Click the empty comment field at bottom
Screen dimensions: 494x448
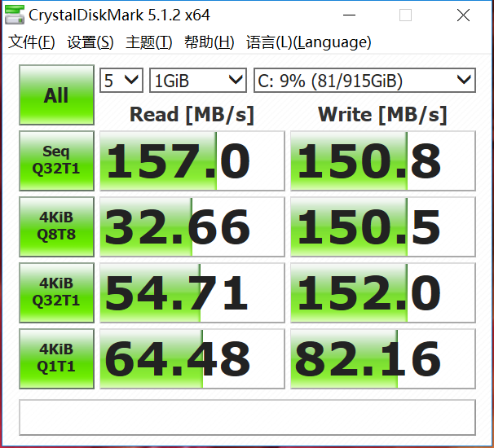pyautogui.click(x=246, y=417)
